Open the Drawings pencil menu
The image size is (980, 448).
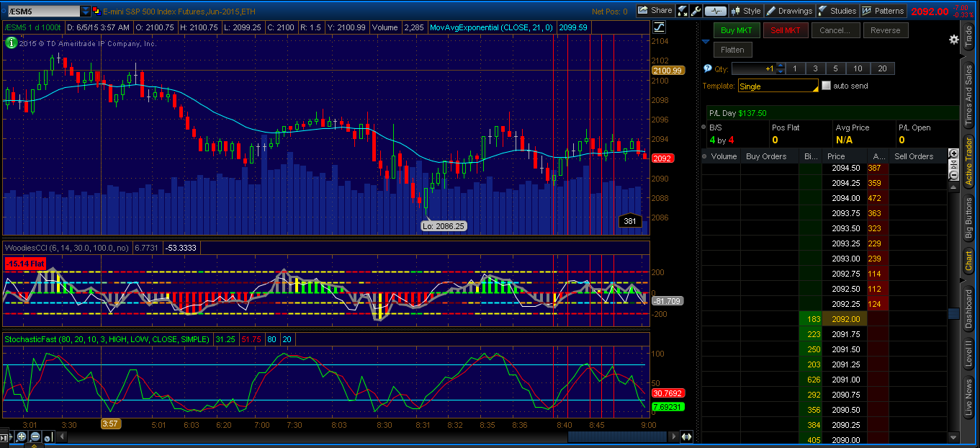[789, 11]
